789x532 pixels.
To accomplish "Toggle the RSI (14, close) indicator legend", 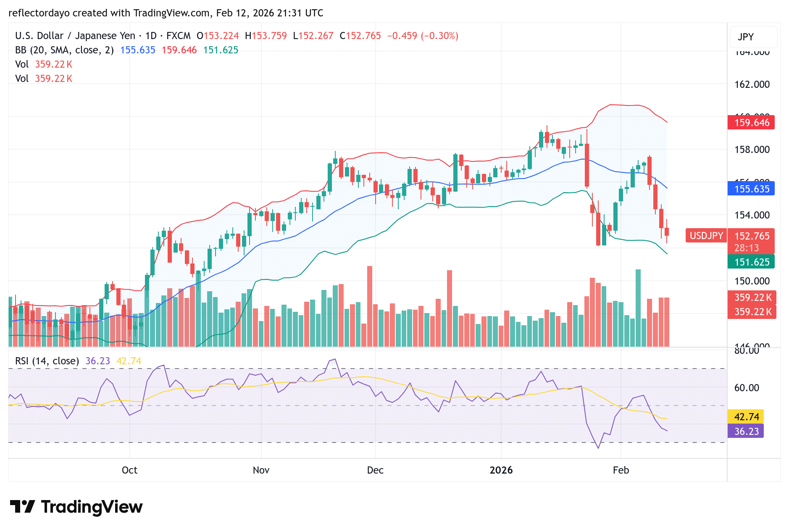I will [46, 361].
